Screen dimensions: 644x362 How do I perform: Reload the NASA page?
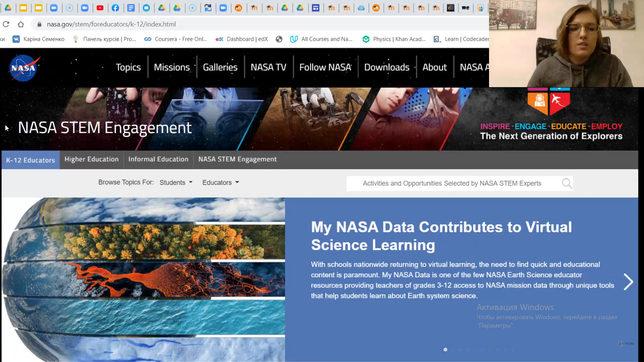point(6,24)
